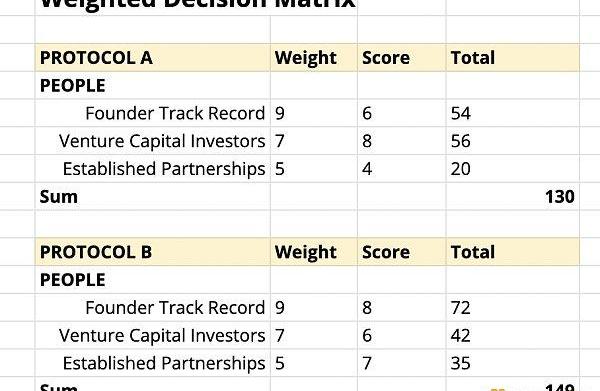Select Protocol A Score column header

[x=402, y=57]
